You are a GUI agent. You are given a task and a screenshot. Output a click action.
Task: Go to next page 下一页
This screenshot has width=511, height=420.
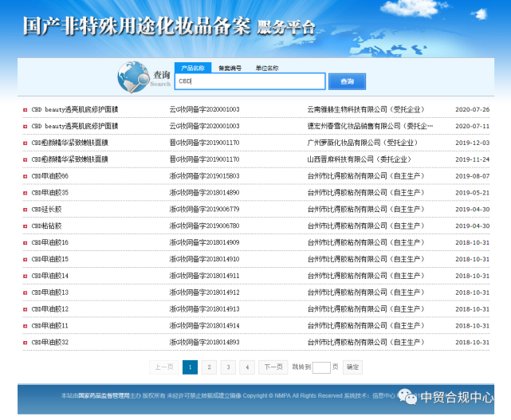click(x=273, y=367)
